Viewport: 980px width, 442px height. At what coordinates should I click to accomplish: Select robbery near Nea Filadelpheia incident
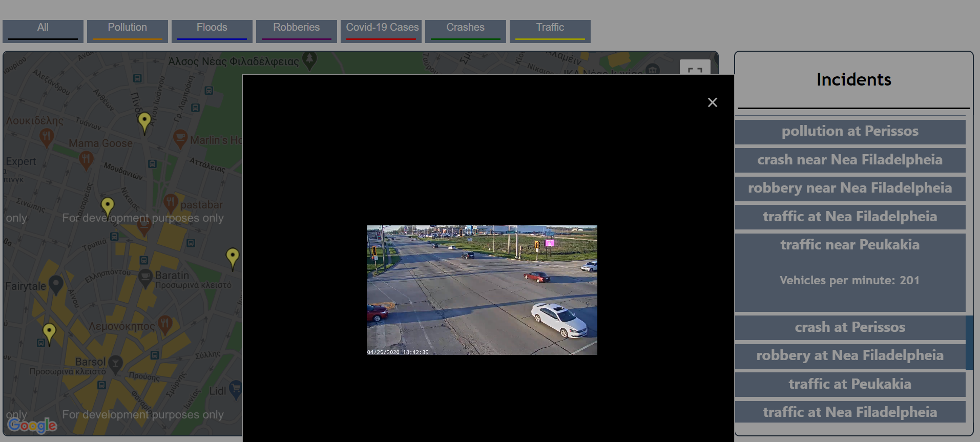850,188
